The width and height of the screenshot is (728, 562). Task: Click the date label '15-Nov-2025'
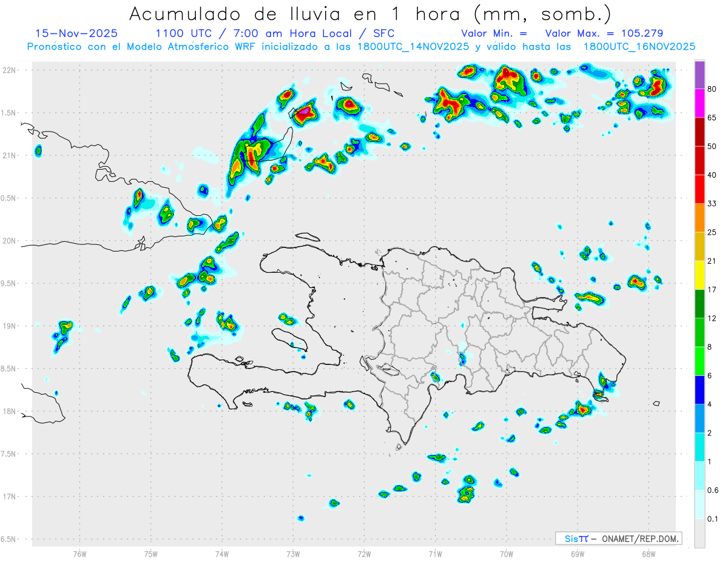[x=76, y=33]
